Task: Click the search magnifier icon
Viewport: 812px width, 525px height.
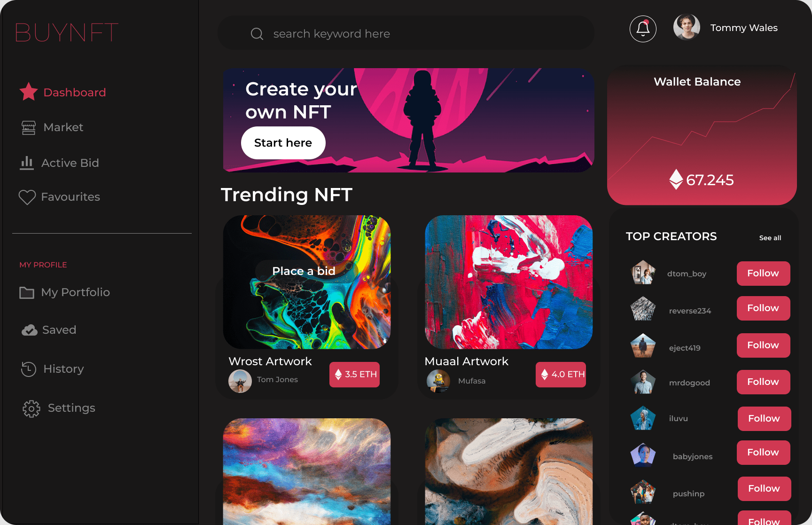Action: (257, 34)
